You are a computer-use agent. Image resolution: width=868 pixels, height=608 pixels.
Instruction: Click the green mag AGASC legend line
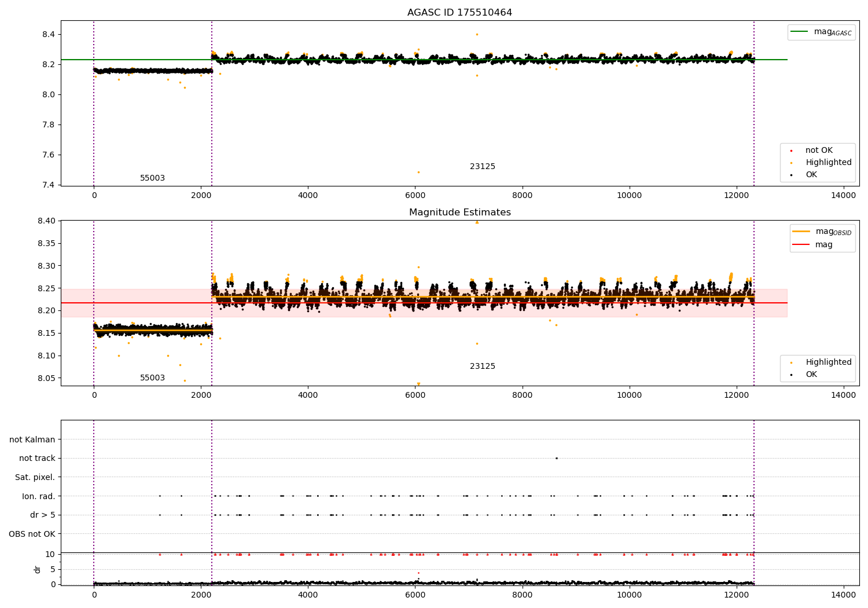click(x=800, y=32)
